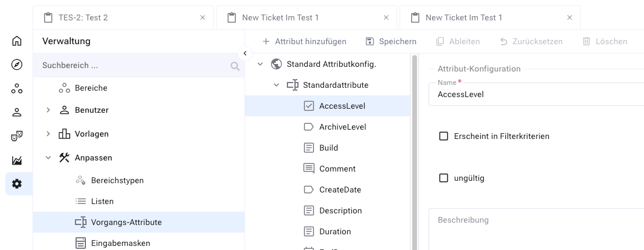The width and height of the screenshot is (644, 250).
Task: Click the three-circles areas sidebar icon
Action: point(17,88)
